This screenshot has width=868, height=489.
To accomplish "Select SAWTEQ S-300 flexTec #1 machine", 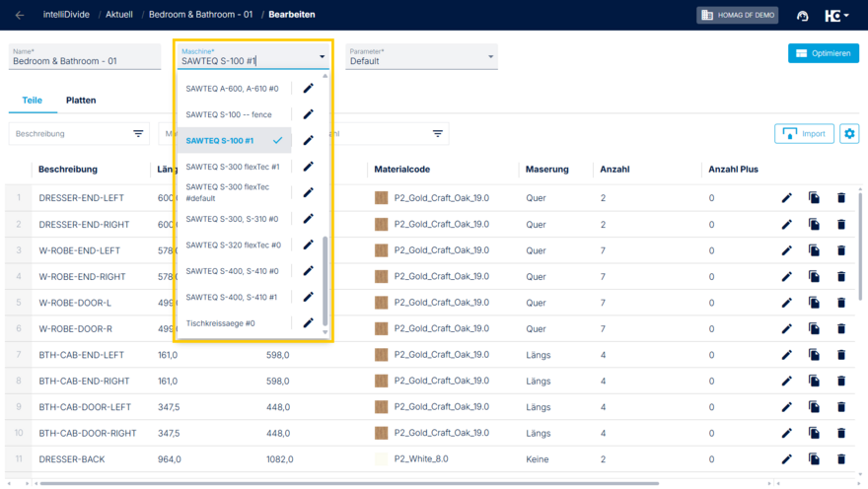I will coord(233,167).
